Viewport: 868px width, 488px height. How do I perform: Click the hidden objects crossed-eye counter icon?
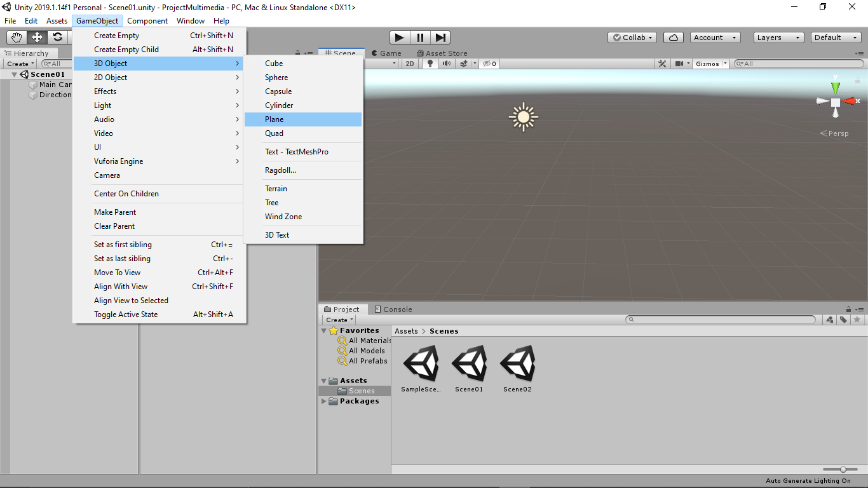(x=488, y=63)
